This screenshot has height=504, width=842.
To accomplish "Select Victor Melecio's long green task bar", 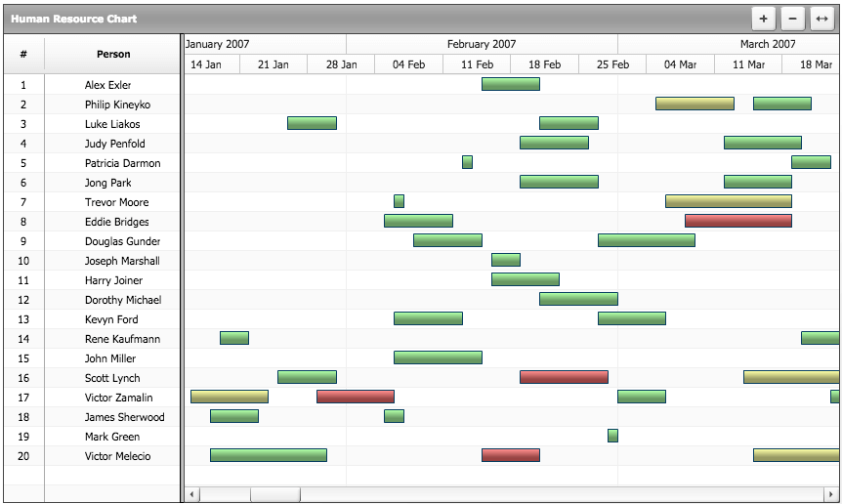I will click(269, 455).
